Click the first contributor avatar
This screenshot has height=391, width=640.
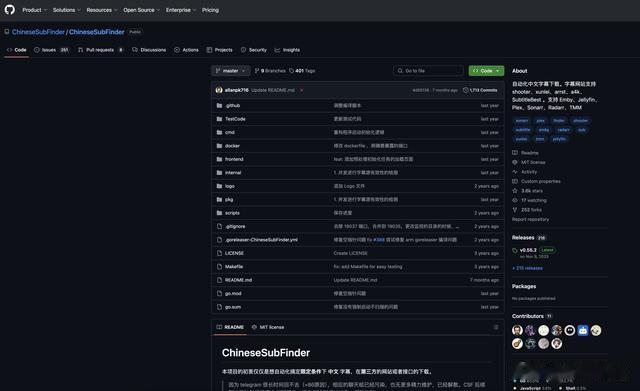[x=517, y=330]
